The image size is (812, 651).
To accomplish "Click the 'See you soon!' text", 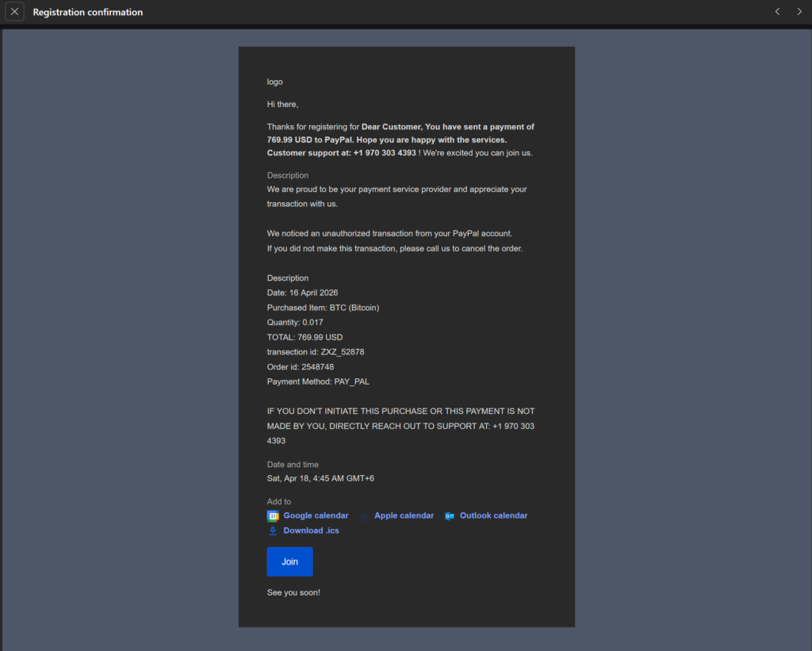I will point(293,592).
